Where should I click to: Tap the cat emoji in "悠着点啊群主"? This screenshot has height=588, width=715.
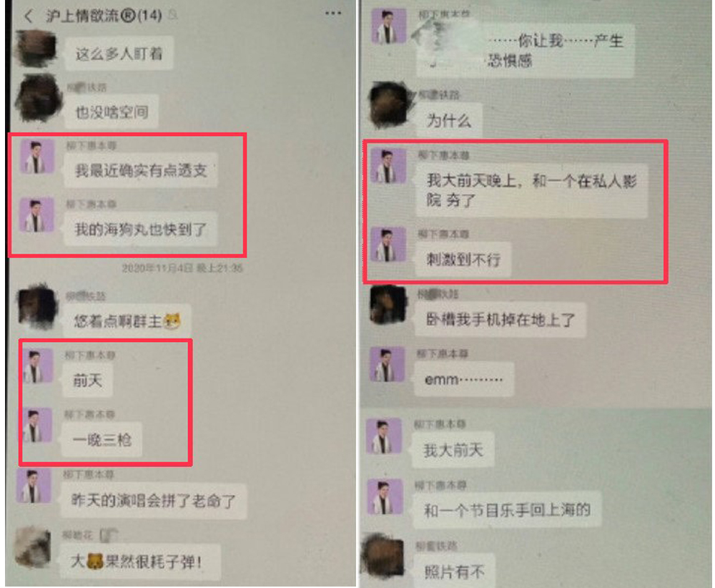point(172,321)
